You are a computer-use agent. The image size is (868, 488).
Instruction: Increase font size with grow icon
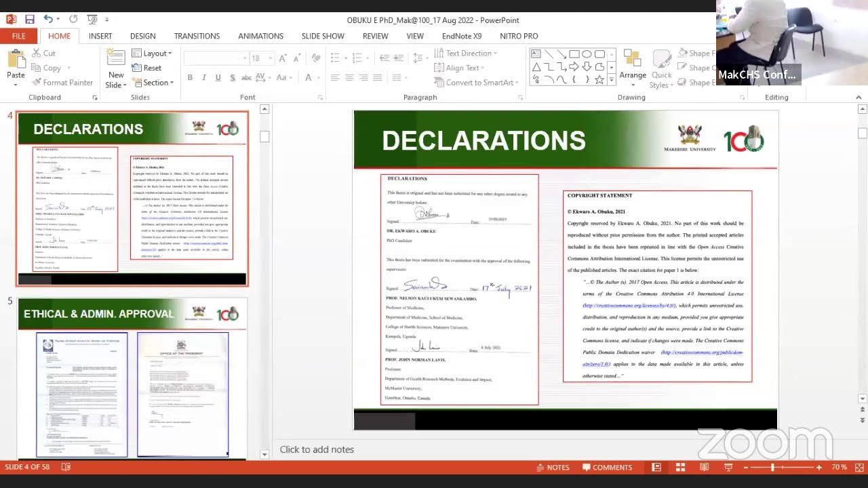coord(282,58)
